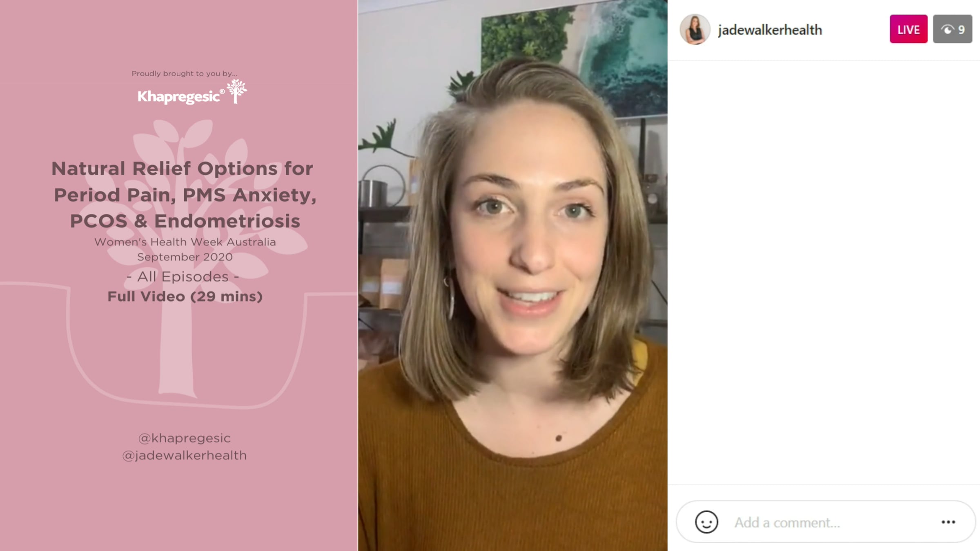Image resolution: width=980 pixels, height=551 pixels.
Task: Click the empty comments area
Action: pyautogui.click(x=824, y=273)
